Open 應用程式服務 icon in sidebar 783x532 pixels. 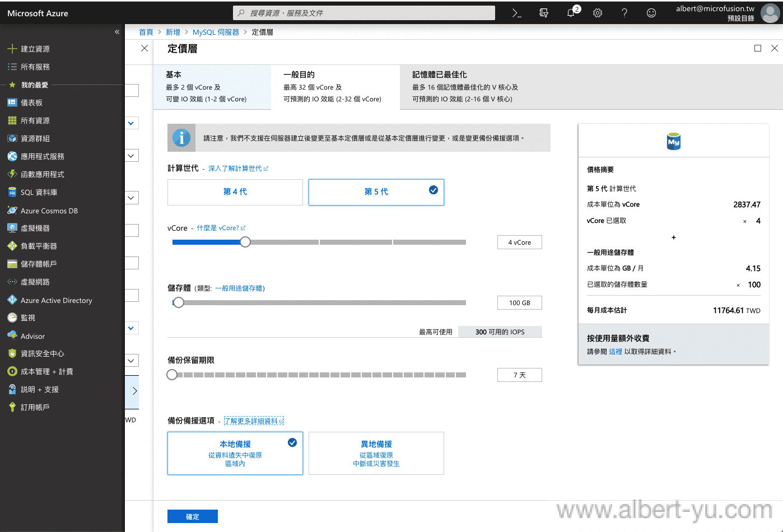pos(12,156)
